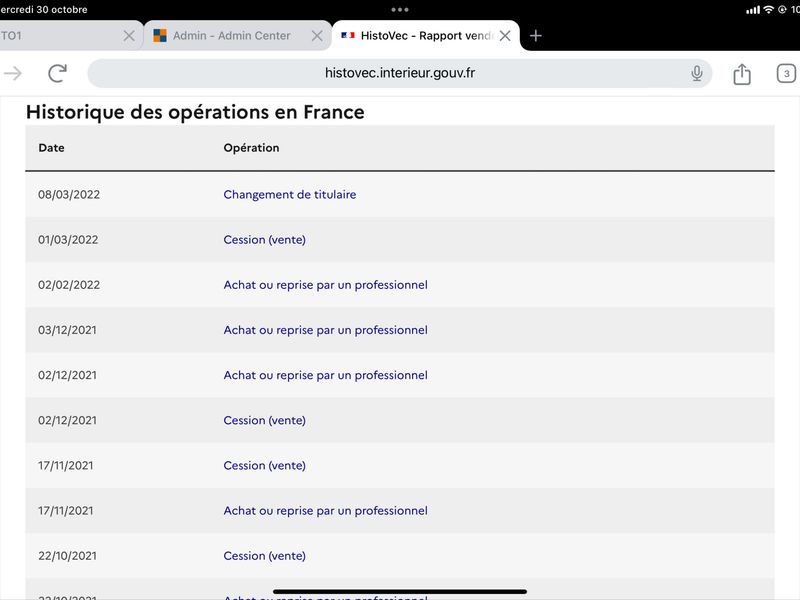Reload the page with the refresh icon
This screenshot has height=600, width=800.
tap(57, 73)
